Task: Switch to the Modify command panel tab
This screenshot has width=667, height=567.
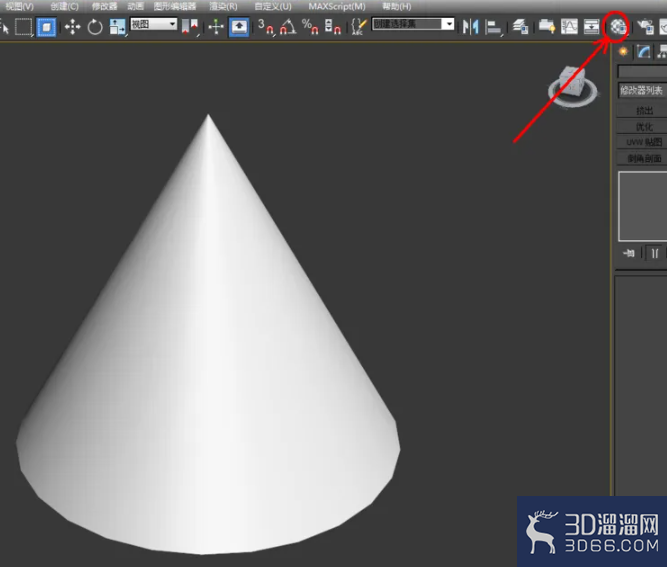Action: [644, 52]
